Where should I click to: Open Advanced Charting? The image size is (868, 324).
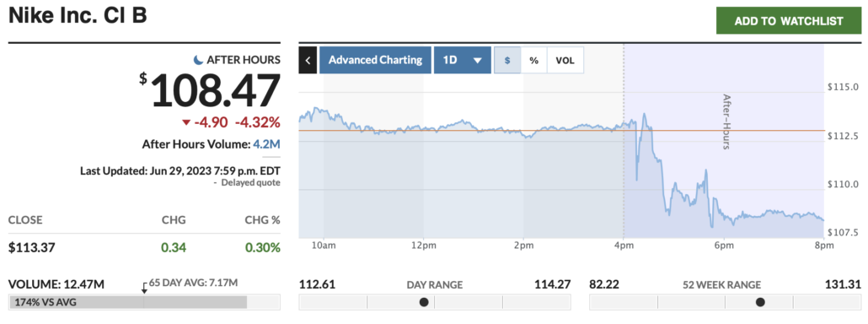375,60
